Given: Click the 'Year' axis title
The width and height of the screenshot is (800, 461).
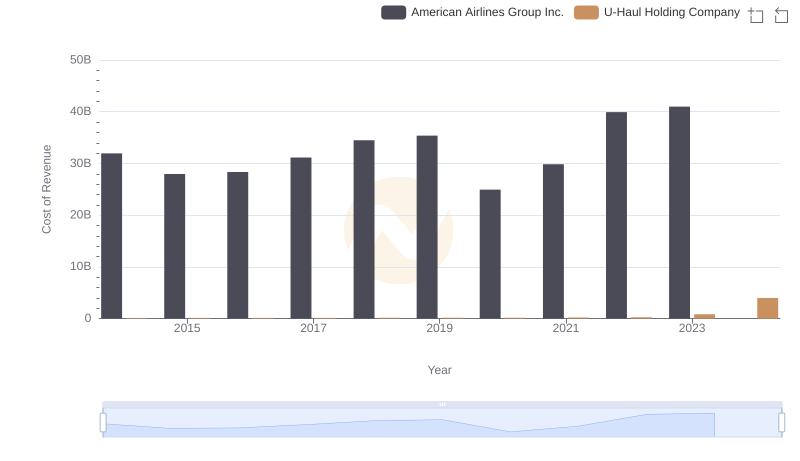Looking at the screenshot, I should coord(439,370).
